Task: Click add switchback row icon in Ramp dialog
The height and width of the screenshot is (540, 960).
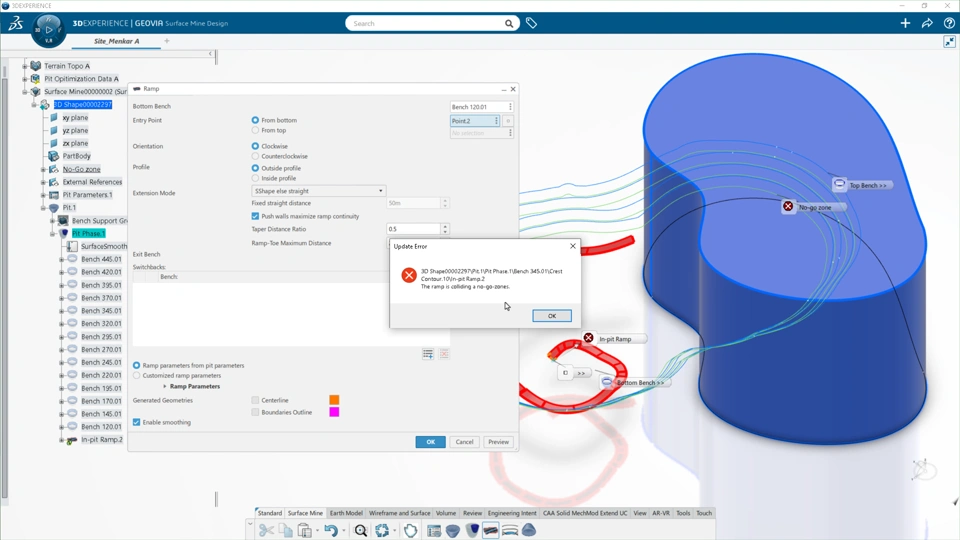Action: [x=428, y=354]
